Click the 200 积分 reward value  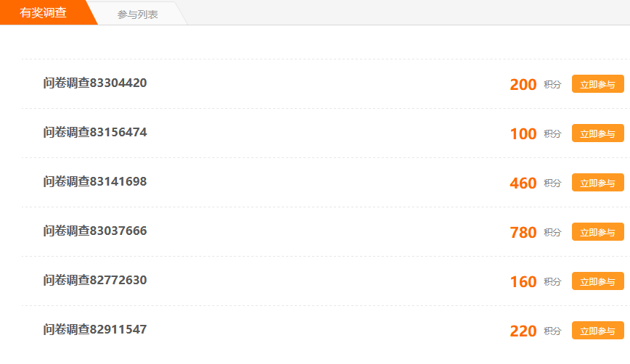click(x=523, y=85)
